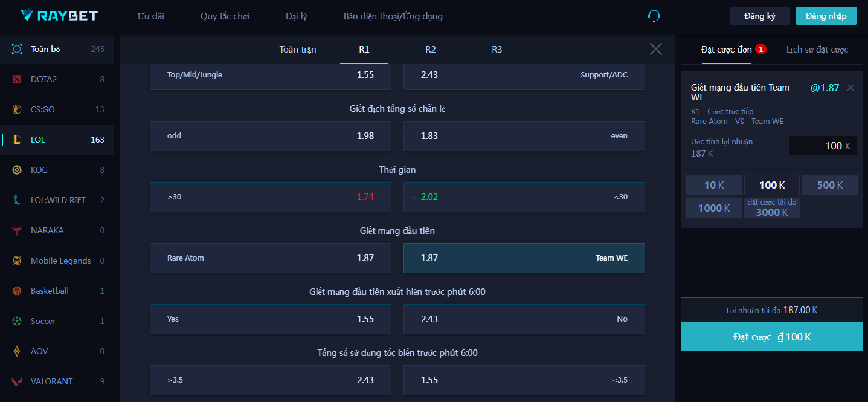
Task: Choose maximum bet 3000 K
Action: tap(772, 208)
